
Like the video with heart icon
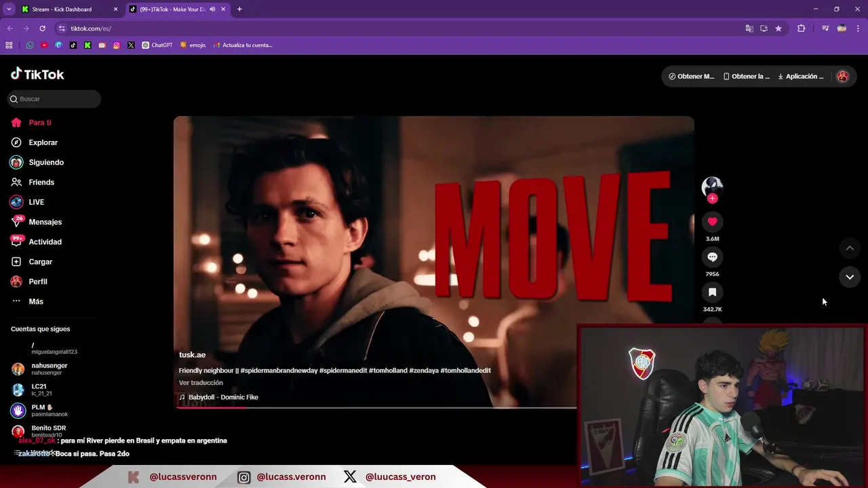[712, 222]
